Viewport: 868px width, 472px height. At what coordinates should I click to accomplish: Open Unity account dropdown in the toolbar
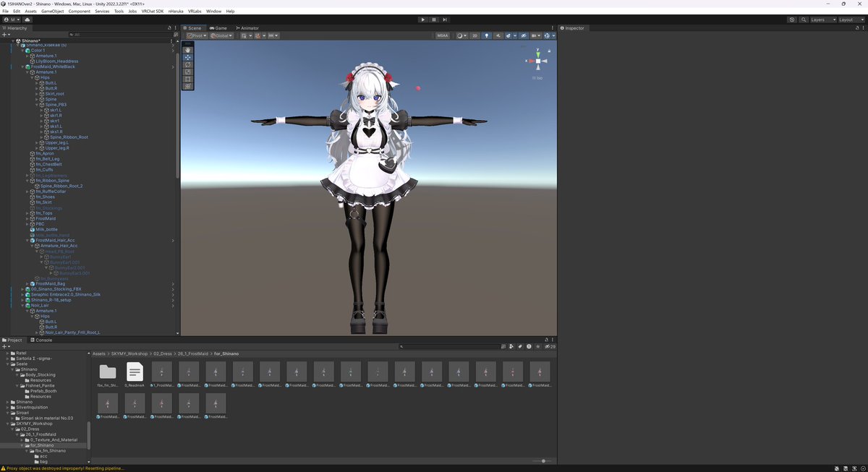click(x=13, y=20)
